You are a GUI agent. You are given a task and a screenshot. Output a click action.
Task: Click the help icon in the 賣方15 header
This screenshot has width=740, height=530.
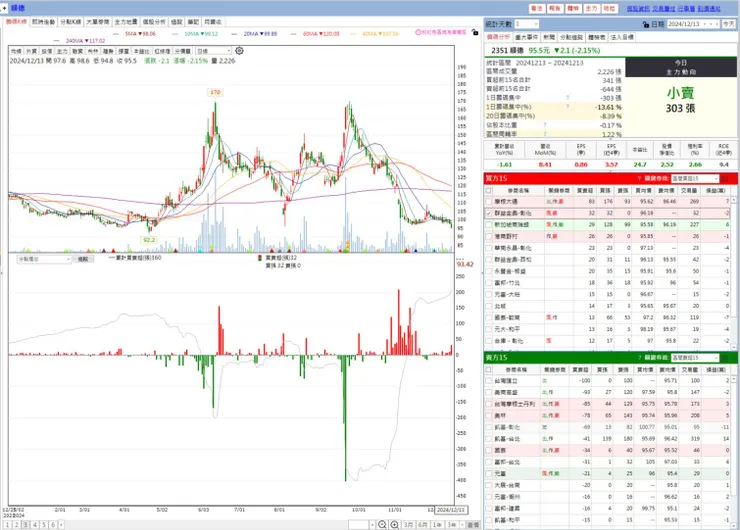click(x=639, y=358)
